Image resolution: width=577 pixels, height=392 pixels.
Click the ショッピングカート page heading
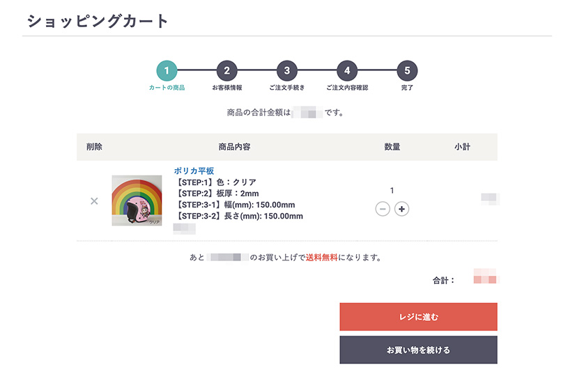coord(98,21)
